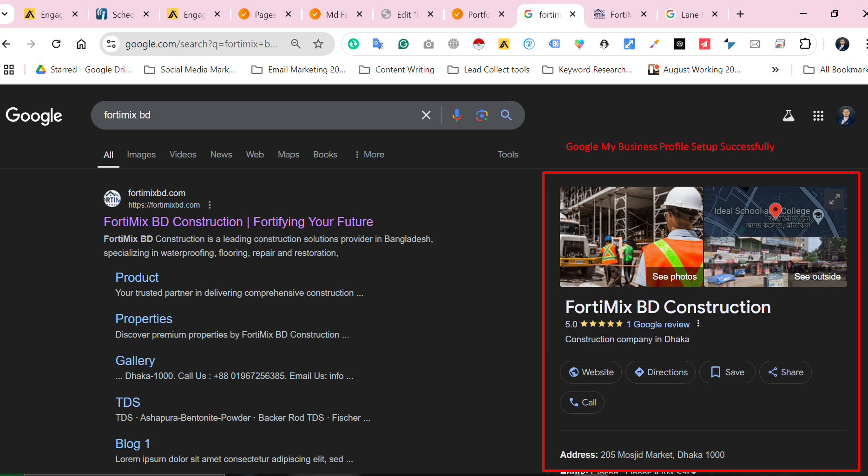Open the Blog 1 sitelink
The height and width of the screenshot is (476, 868).
pyautogui.click(x=132, y=444)
